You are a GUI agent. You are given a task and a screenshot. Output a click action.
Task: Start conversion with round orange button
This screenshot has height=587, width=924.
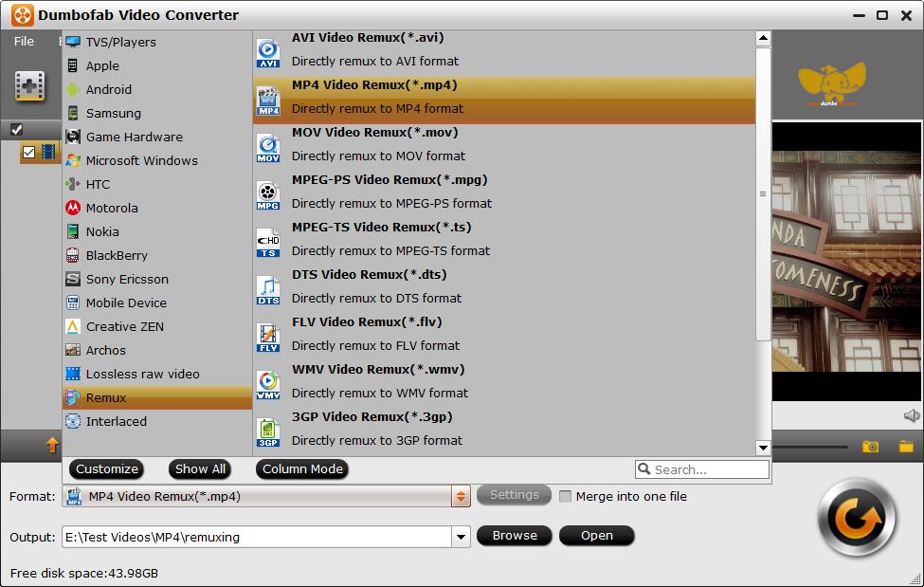pos(857,519)
